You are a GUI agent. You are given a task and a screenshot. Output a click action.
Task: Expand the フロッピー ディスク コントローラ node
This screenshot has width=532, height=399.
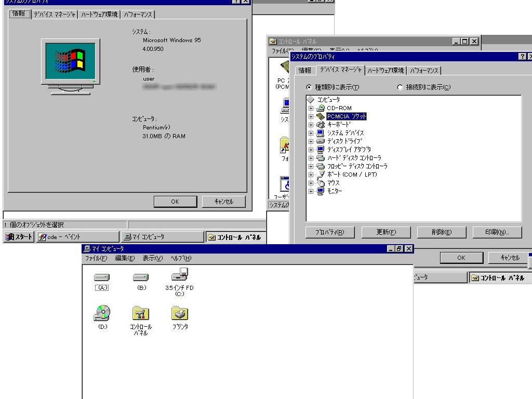[x=311, y=166]
